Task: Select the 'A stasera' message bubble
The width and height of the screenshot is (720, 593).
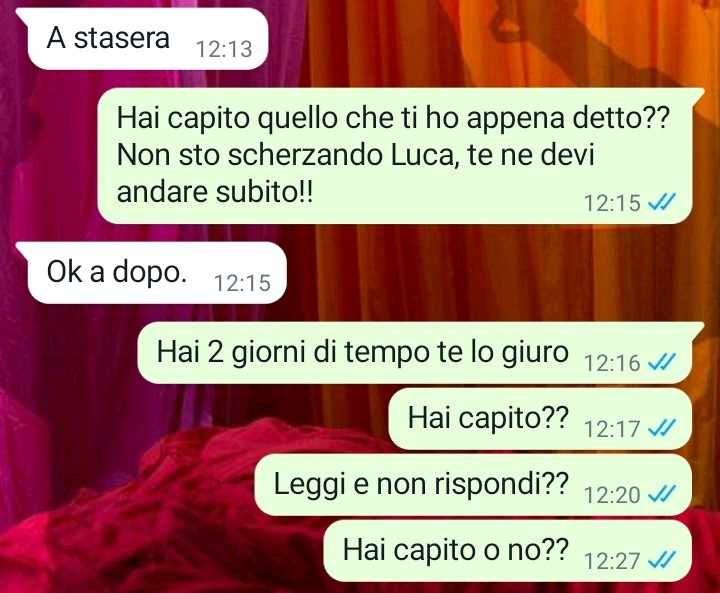Action: (x=142, y=39)
